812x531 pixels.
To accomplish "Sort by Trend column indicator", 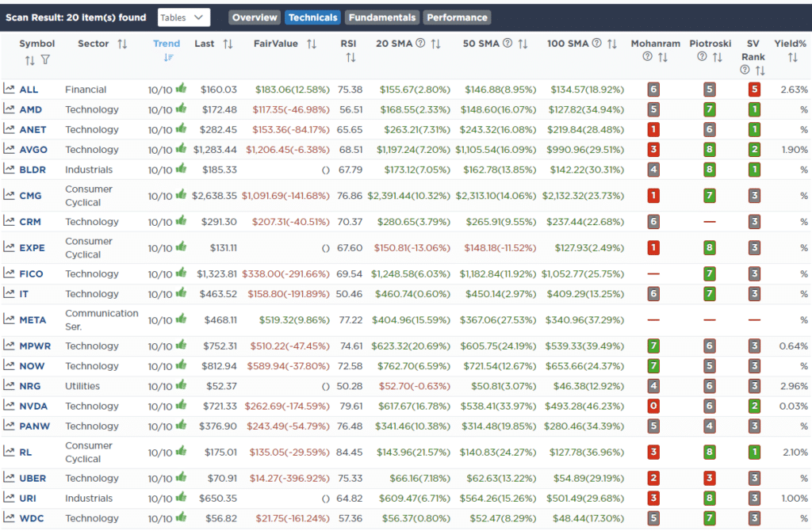I will [168, 57].
